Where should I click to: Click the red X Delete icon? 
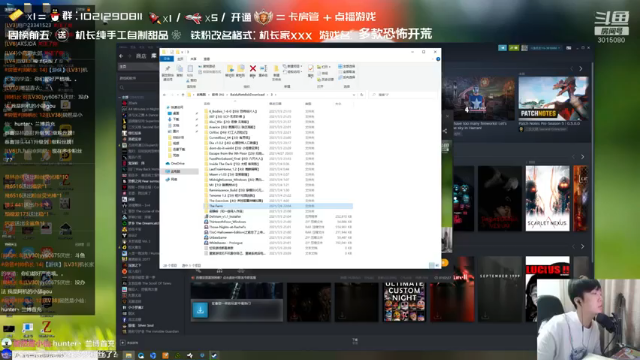coord(253,69)
